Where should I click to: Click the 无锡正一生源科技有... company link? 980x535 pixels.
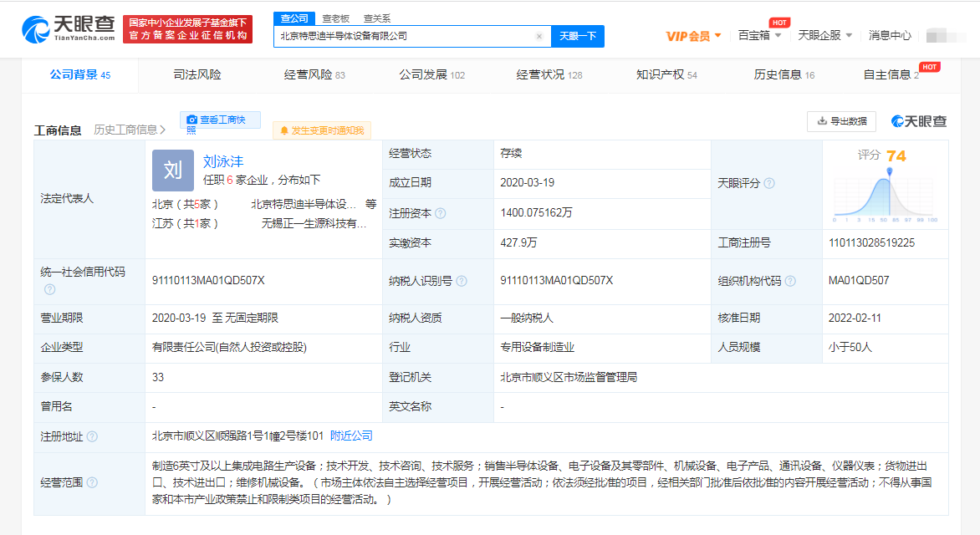[x=314, y=223]
